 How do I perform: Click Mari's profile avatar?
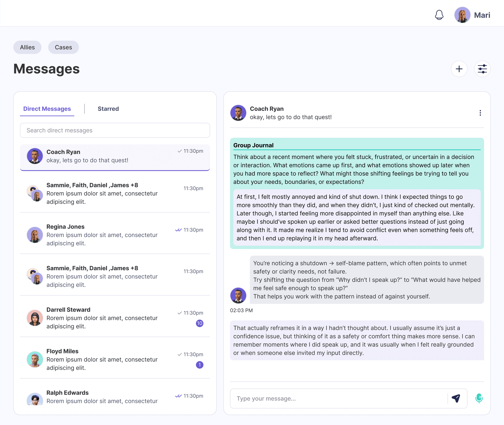tap(462, 15)
